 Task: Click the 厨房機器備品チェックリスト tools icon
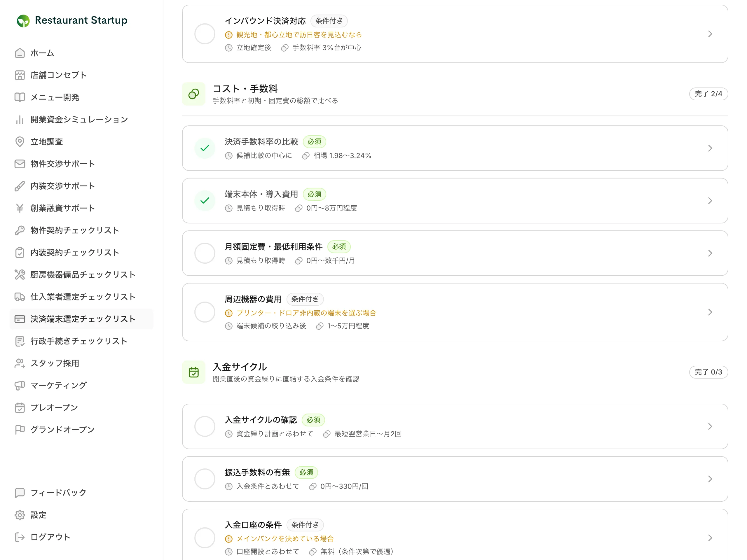[20, 274]
